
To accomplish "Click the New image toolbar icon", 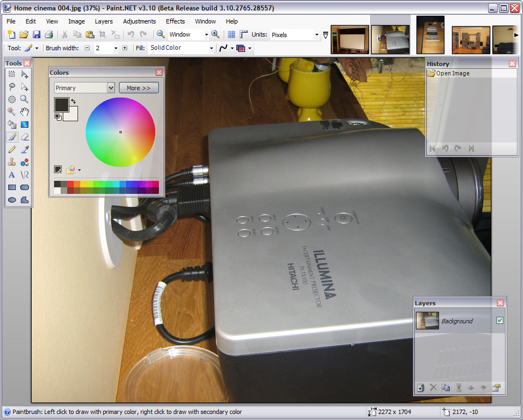I will 11,34.
